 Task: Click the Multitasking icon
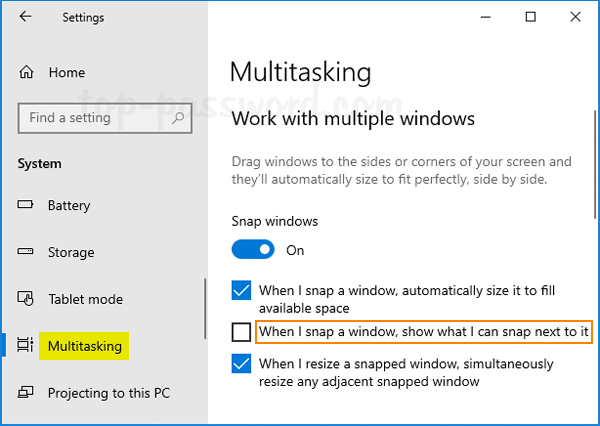[25, 346]
